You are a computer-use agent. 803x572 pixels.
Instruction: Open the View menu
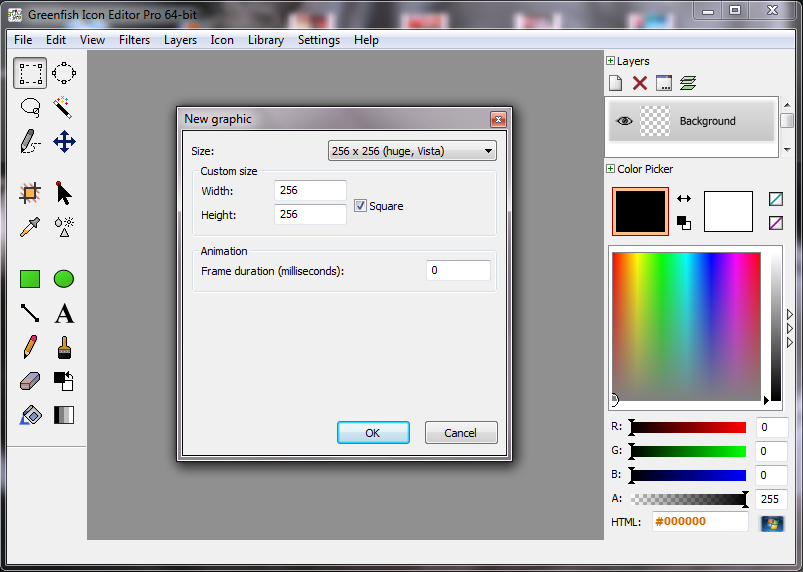click(x=92, y=40)
